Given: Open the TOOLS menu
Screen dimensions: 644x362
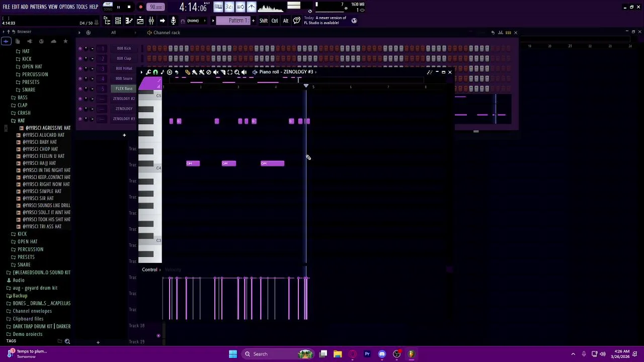Looking at the screenshot, I should pos(82,7).
